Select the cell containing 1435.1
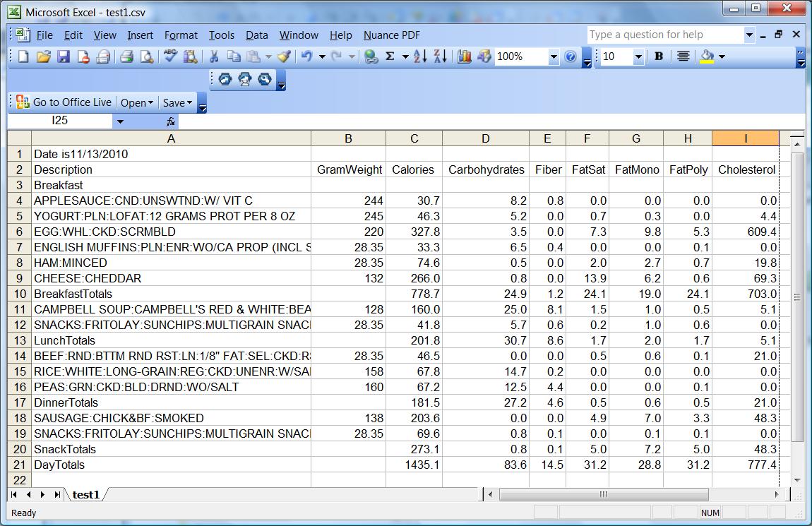Viewport: 812px width, 526px height. pos(414,465)
